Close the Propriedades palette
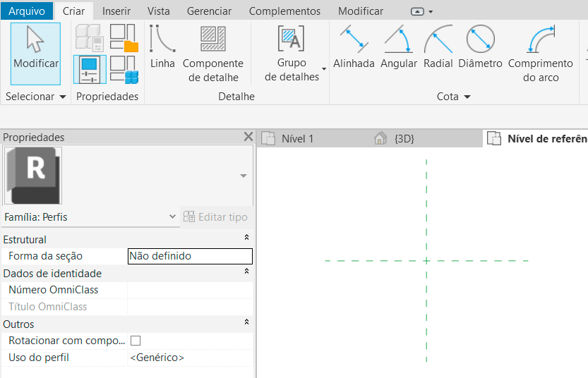588x378 pixels. (x=248, y=137)
